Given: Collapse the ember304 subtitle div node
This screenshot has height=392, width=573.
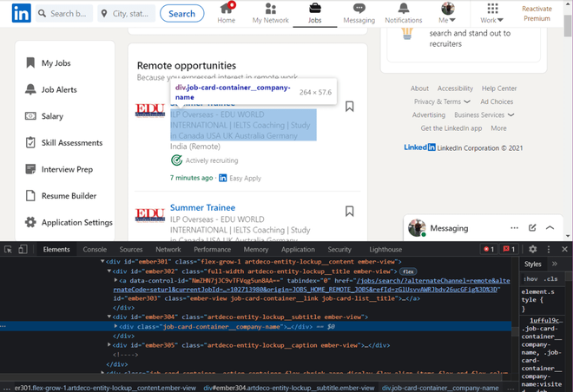Looking at the screenshot, I should click(x=109, y=317).
